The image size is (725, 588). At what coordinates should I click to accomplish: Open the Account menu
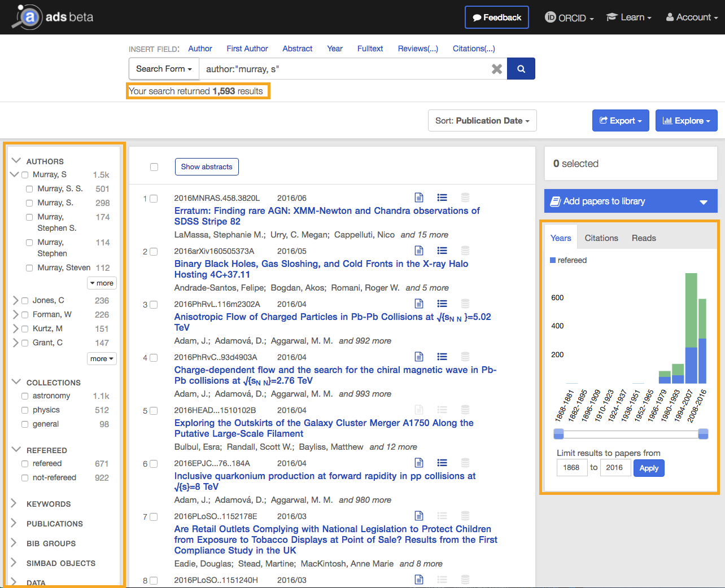(692, 17)
